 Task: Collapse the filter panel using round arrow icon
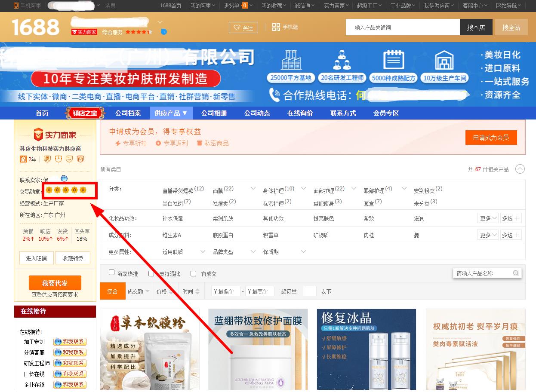(x=520, y=169)
